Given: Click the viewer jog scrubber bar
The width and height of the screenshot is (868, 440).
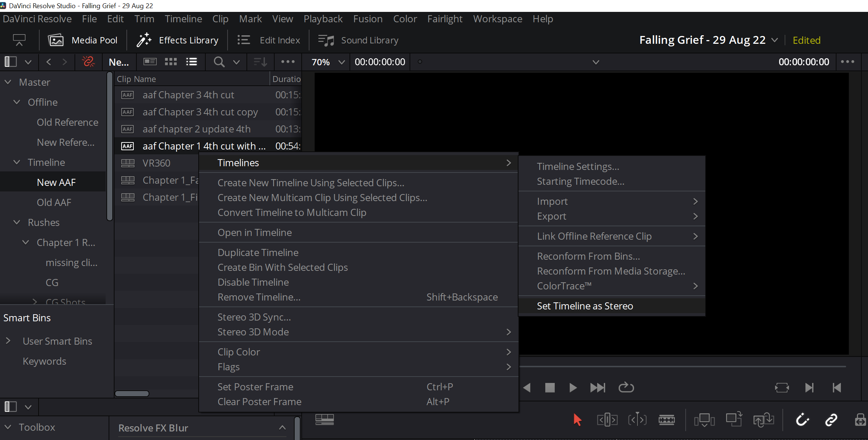Looking at the screenshot, I should tap(682, 367).
